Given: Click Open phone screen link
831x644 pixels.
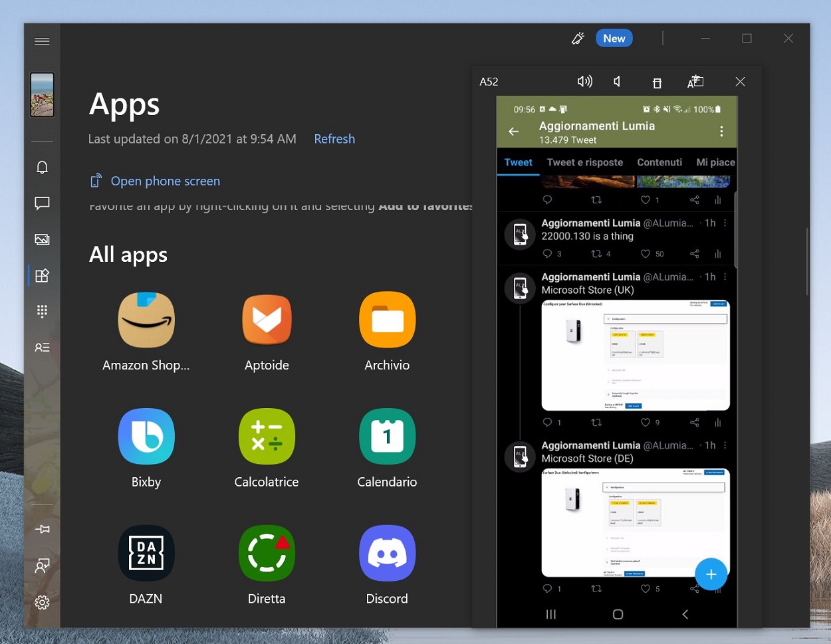Looking at the screenshot, I should click(x=156, y=181).
